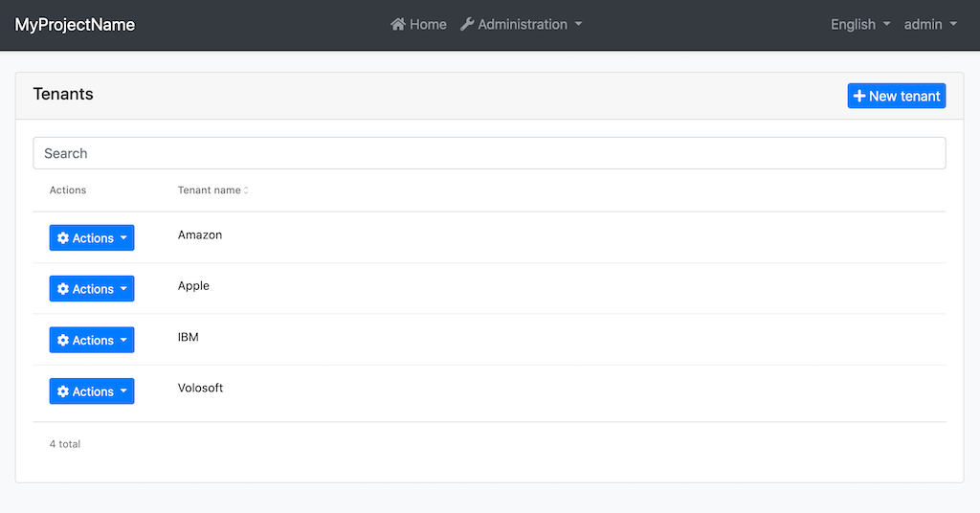Open the Actions dropdown for Amazon
The height and width of the screenshot is (513, 980).
(92, 238)
